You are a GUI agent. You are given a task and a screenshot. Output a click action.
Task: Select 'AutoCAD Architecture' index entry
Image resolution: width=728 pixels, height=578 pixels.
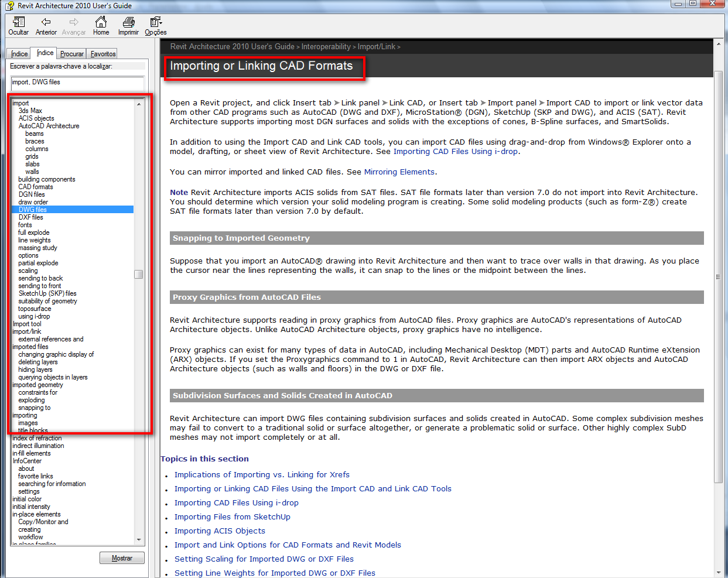[49, 126]
